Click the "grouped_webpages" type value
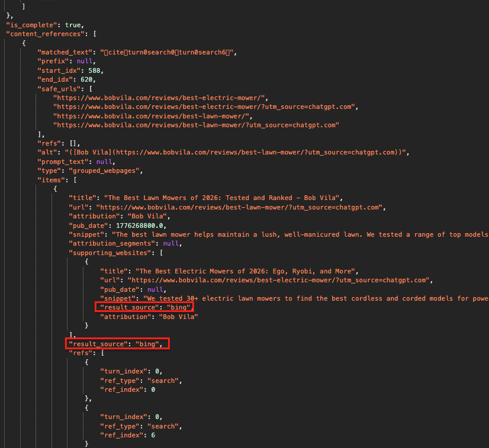 [x=104, y=171]
